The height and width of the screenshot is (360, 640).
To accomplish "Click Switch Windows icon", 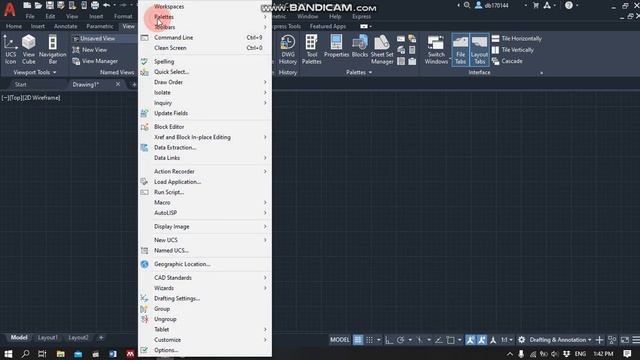I will (436, 49).
